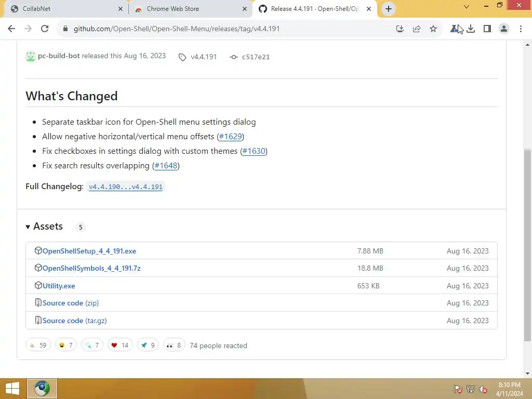Reload the GitHub release page
This screenshot has width=532, height=399.
45,29
